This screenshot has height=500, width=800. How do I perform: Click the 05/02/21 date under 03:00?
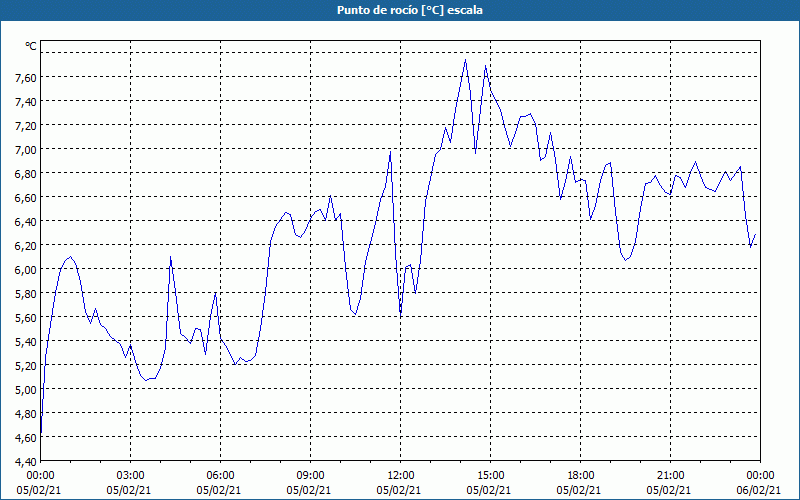(x=131, y=490)
